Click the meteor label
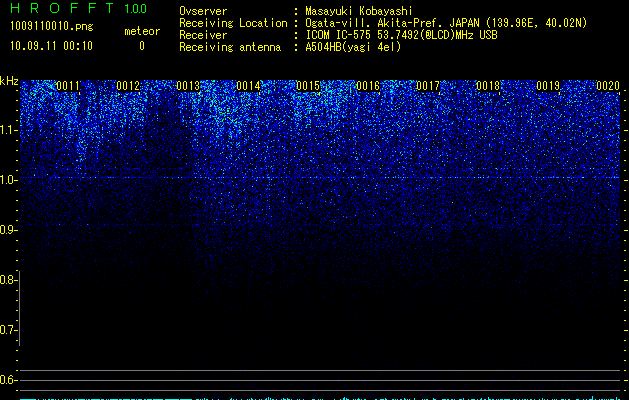Screen dimensions: 629x400 (142, 31)
